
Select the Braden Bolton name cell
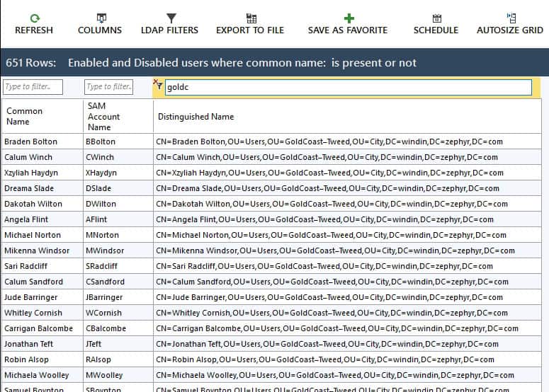pos(43,142)
